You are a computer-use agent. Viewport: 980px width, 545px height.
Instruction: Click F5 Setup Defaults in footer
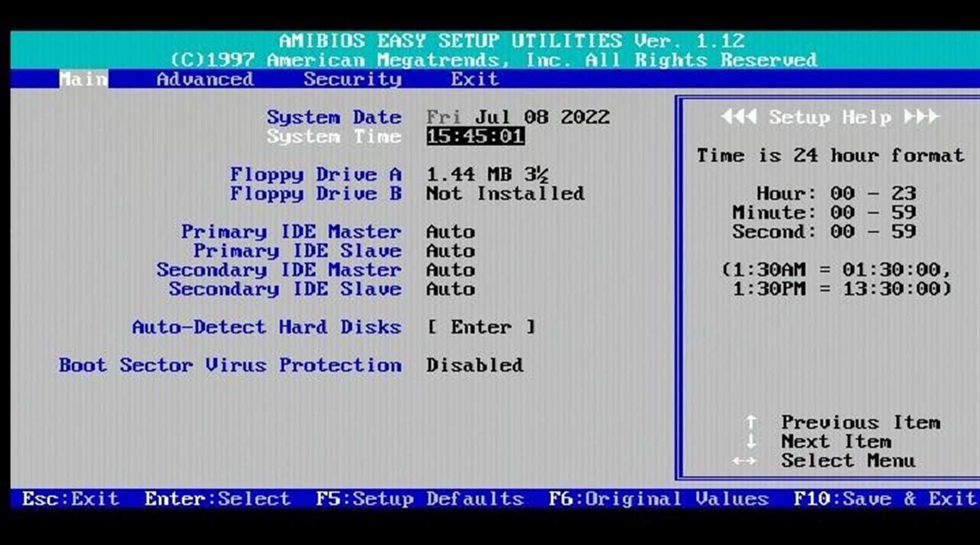click(420, 498)
